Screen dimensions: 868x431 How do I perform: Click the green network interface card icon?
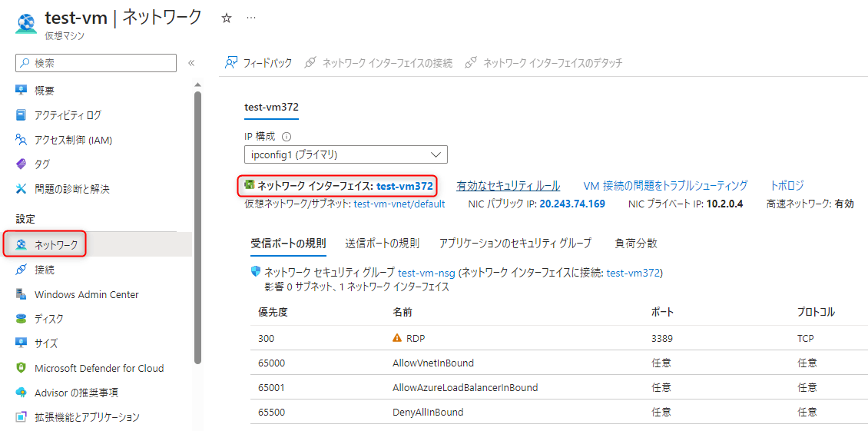pos(250,185)
